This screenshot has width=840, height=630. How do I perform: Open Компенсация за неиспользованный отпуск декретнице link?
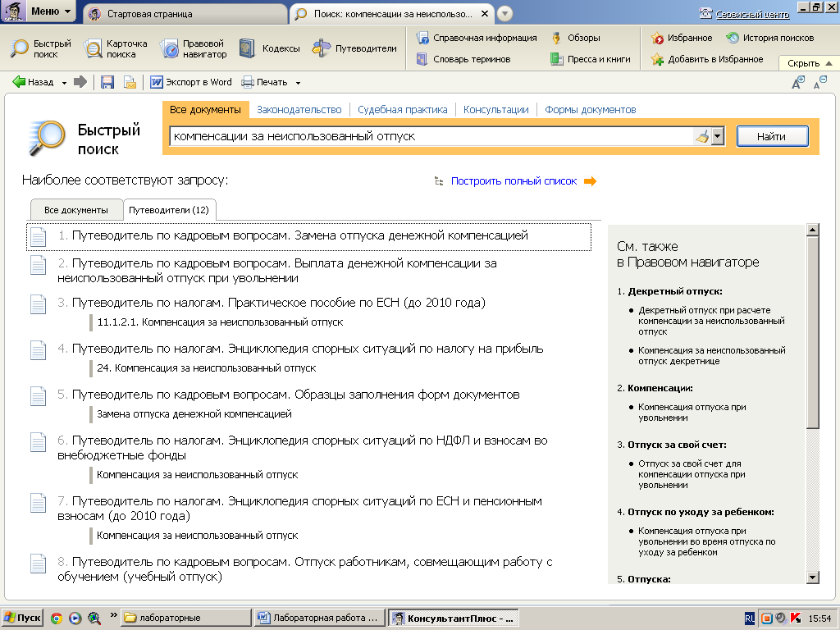(711, 356)
